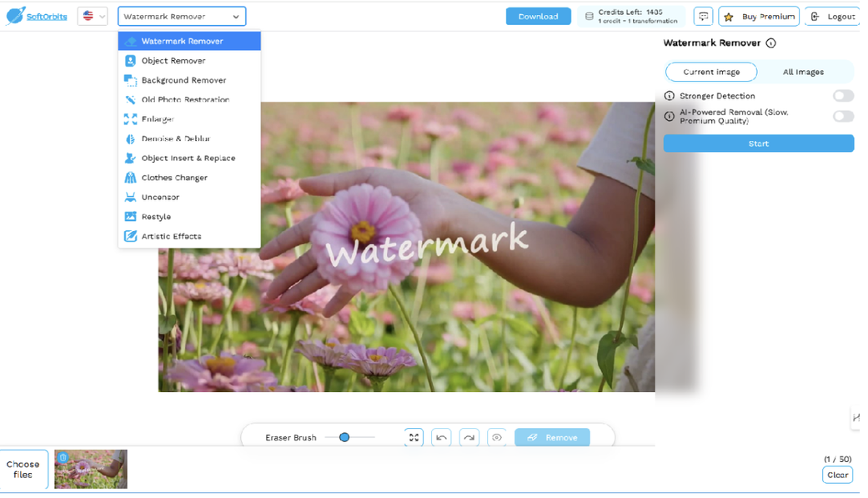Click the Watermark Remover info icon

tap(770, 43)
